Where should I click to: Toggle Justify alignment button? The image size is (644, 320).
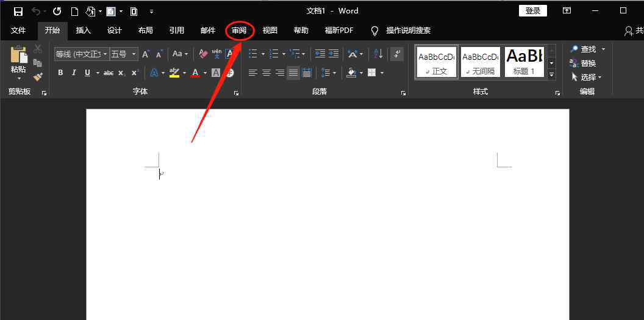click(x=293, y=73)
